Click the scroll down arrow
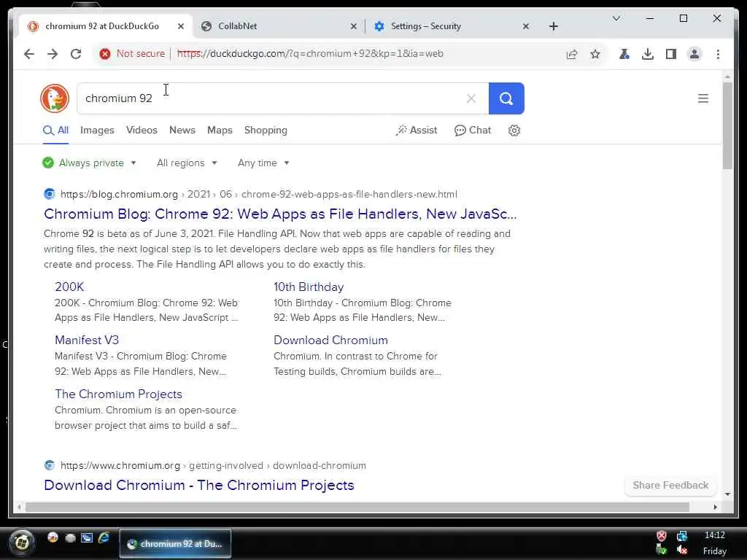The image size is (747, 560). click(727, 494)
